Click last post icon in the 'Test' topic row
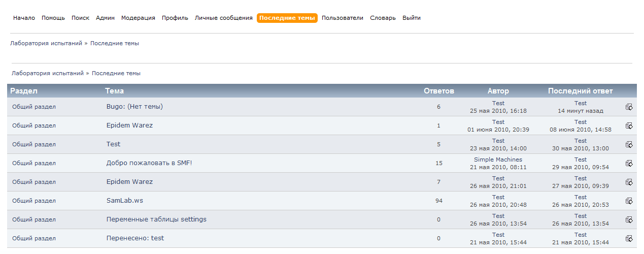 point(629,144)
